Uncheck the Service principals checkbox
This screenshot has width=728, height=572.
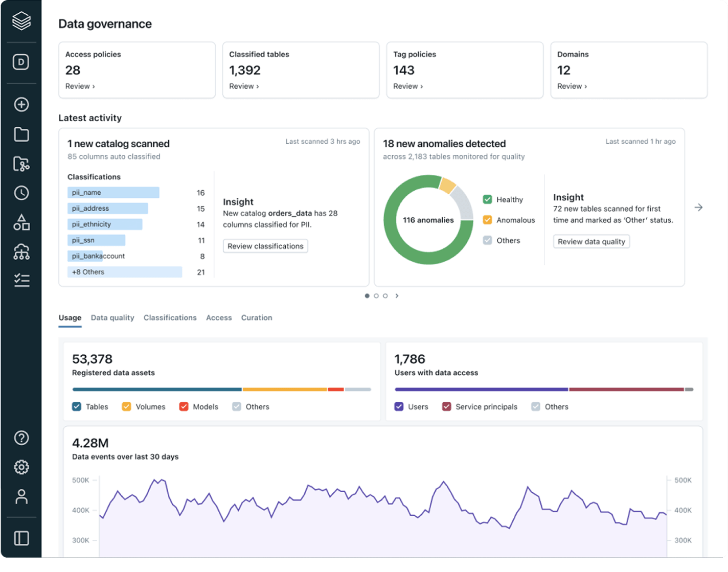click(446, 407)
